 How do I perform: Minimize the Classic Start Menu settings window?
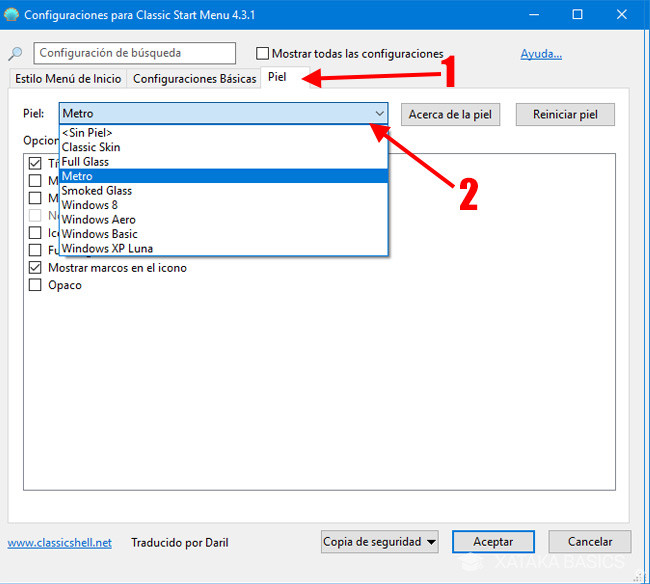pyautogui.click(x=534, y=15)
